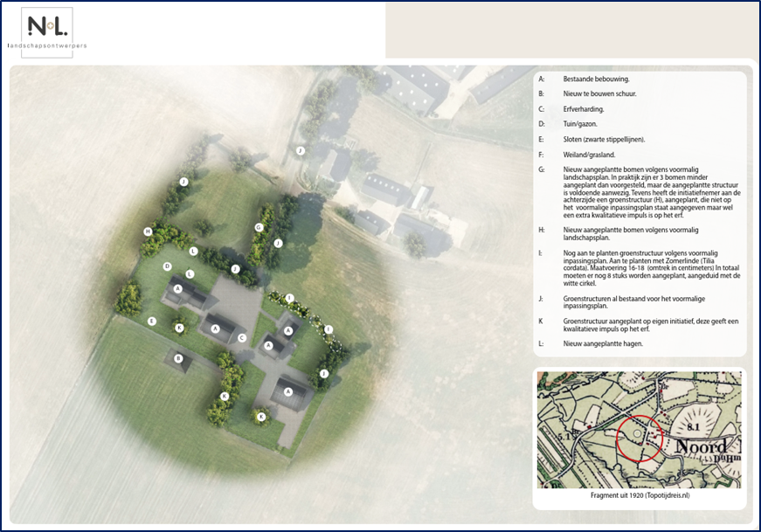Open the 1920 historic map thumbnail

pos(640,430)
